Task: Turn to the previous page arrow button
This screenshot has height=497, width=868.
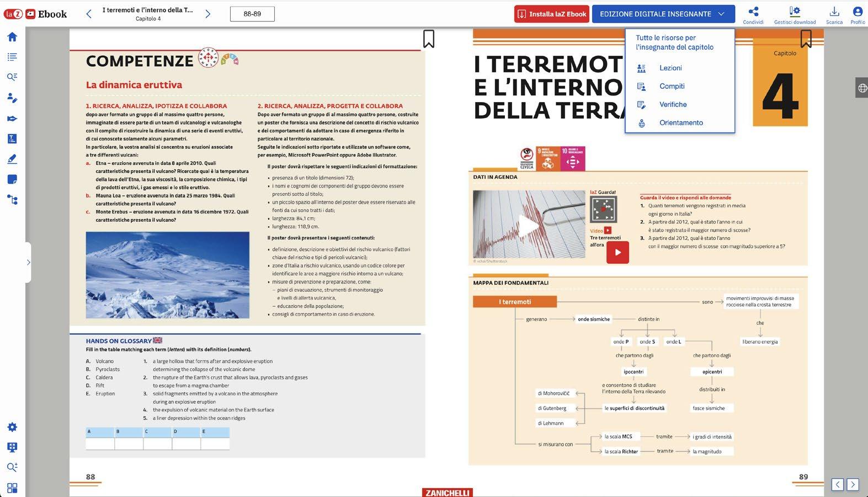Action: pyautogui.click(x=838, y=485)
